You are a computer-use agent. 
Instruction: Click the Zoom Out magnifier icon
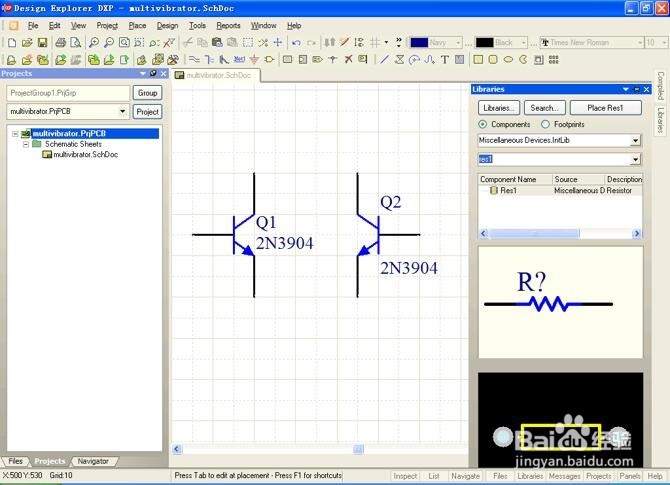point(109,42)
